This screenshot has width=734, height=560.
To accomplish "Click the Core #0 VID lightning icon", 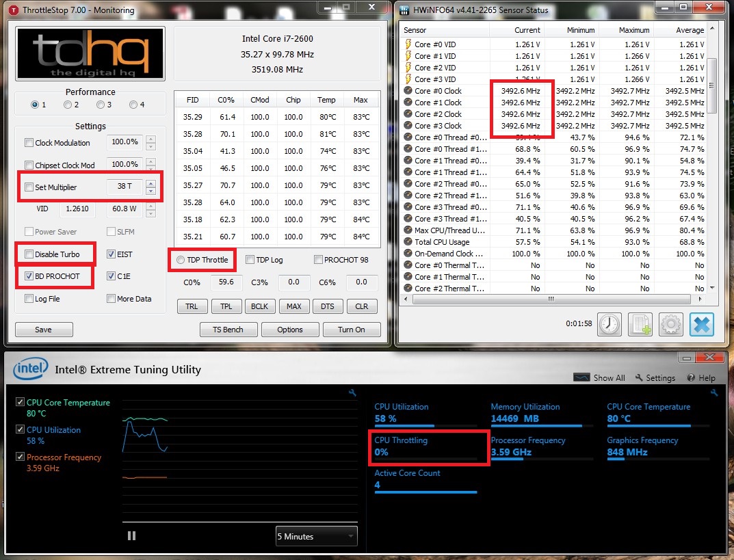I will pyautogui.click(x=408, y=44).
